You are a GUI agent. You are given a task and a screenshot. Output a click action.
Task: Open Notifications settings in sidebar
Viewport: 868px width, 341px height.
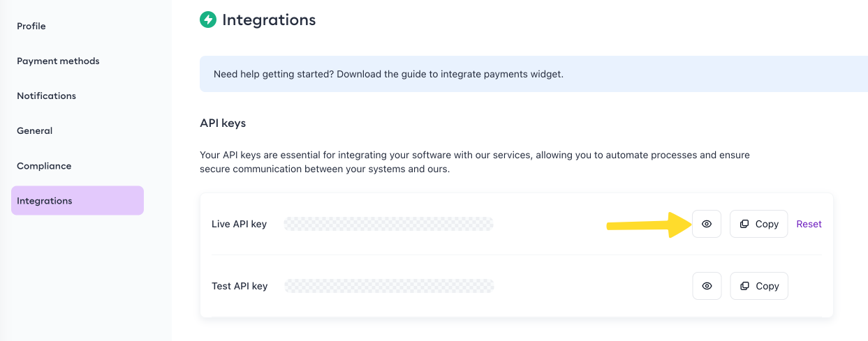pyautogui.click(x=46, y=96)
